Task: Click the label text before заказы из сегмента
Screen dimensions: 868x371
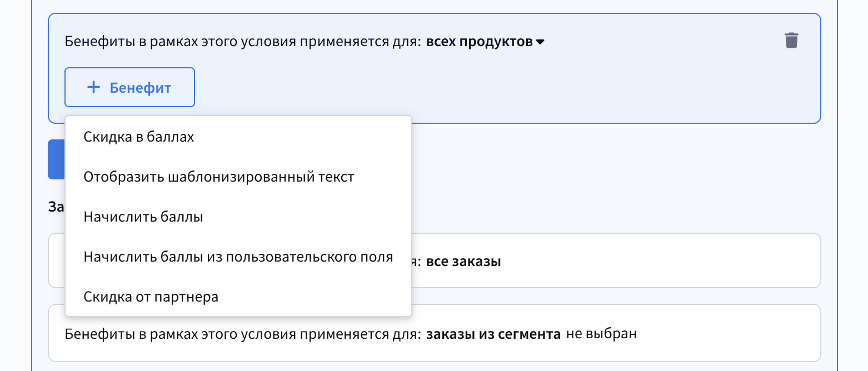Action: 243,334
